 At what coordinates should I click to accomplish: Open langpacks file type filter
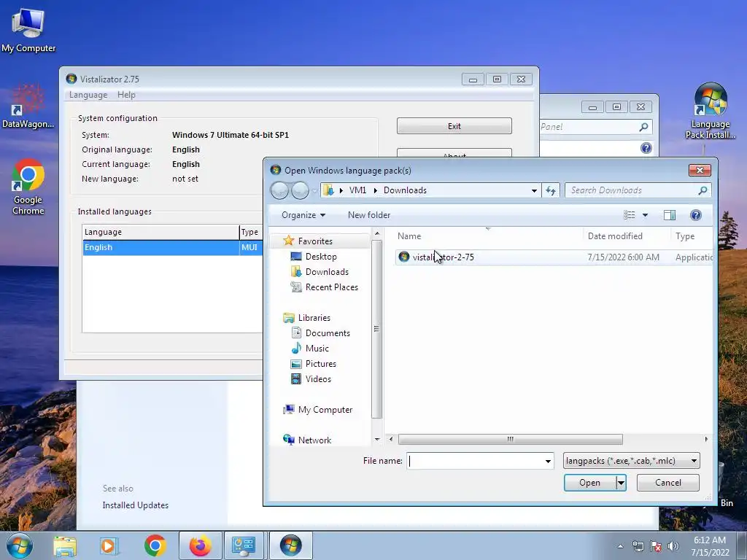pyautogui.click(x=631, y=461)
